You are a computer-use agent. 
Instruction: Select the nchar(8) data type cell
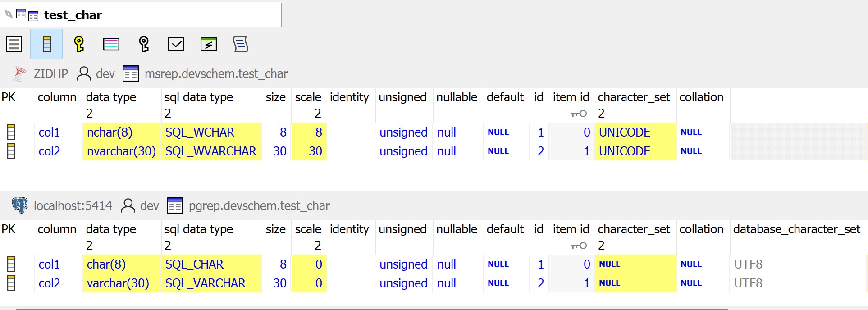pyautogui.click(x=110, y=132)
